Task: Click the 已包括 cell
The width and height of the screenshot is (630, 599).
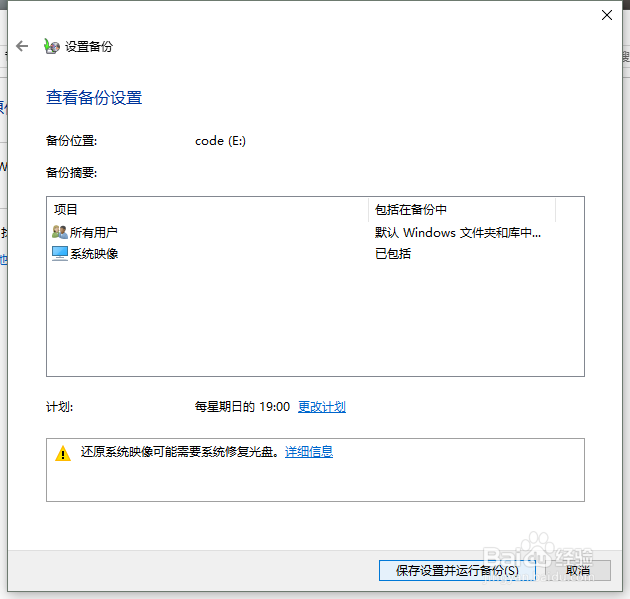Action: coord(393,254)
